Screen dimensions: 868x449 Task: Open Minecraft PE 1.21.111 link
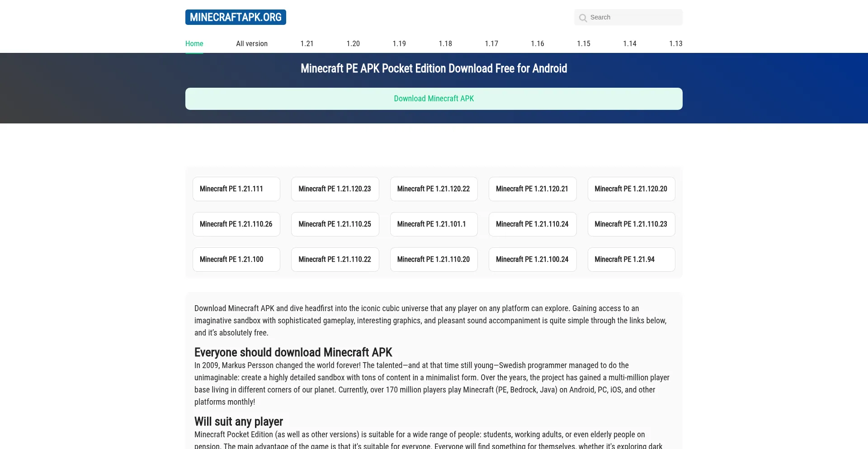236,189
